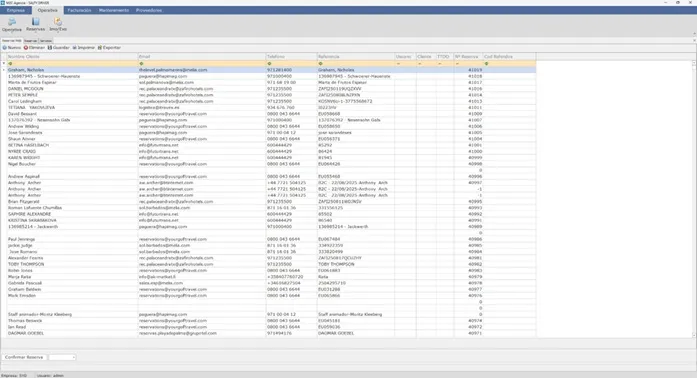Select the Reservas Web document tab
Viewport: 697px width, 378px height.
(12, 40)
